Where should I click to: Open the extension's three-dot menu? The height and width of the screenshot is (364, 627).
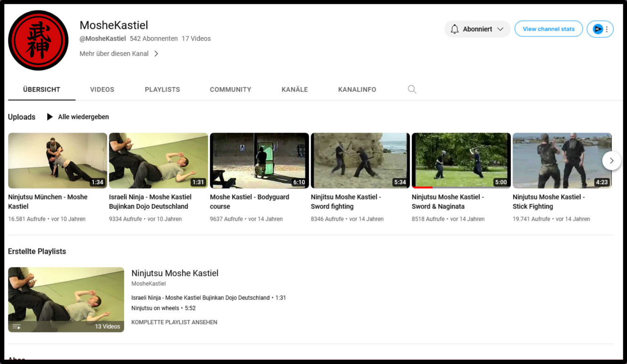coord(607,29)
